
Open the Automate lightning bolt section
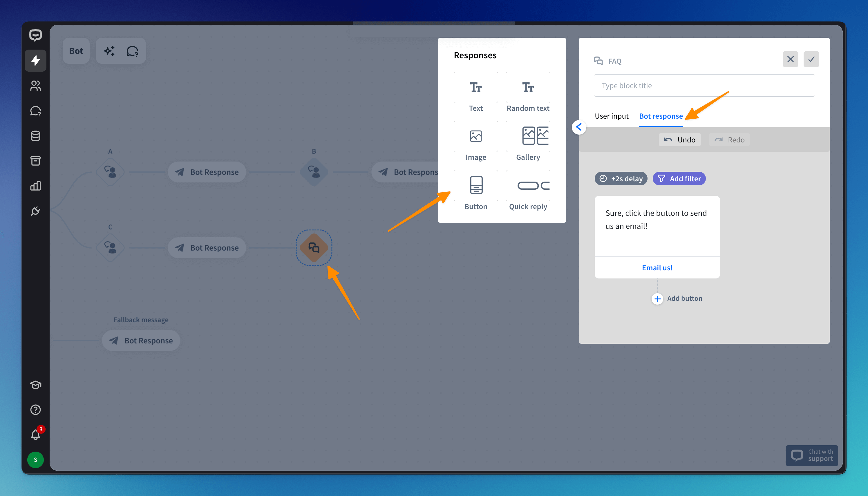click(35, 61)
